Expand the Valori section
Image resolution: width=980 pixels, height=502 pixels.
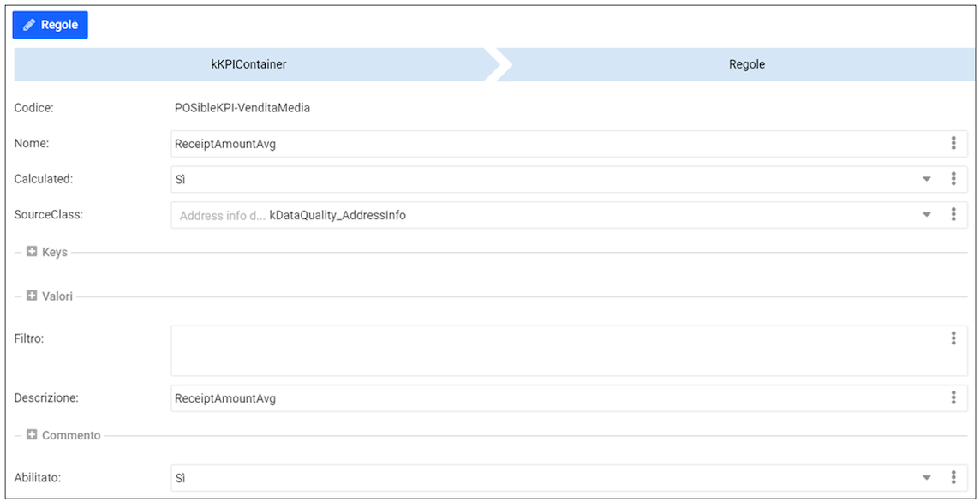pos(32,296)
